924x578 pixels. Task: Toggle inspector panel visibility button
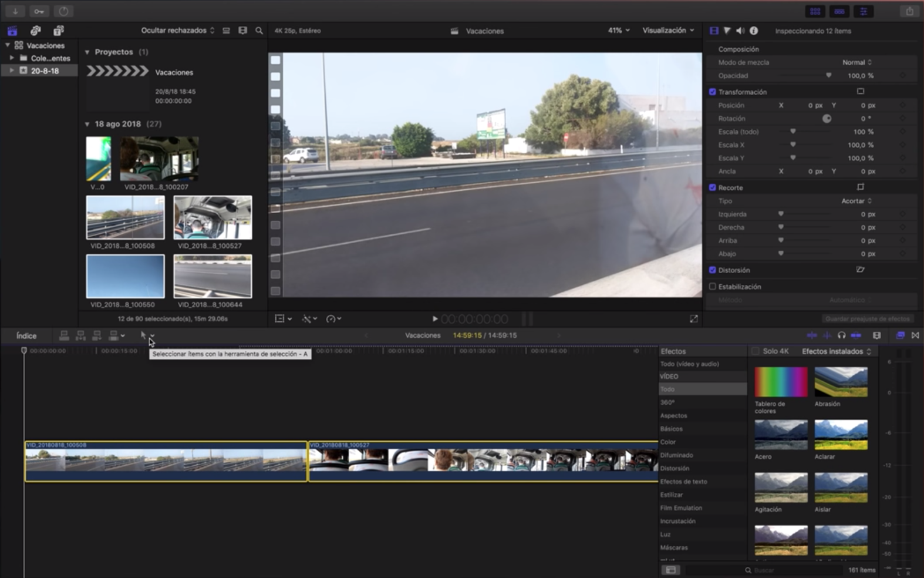pyautogui.click(x=864, y=11)
